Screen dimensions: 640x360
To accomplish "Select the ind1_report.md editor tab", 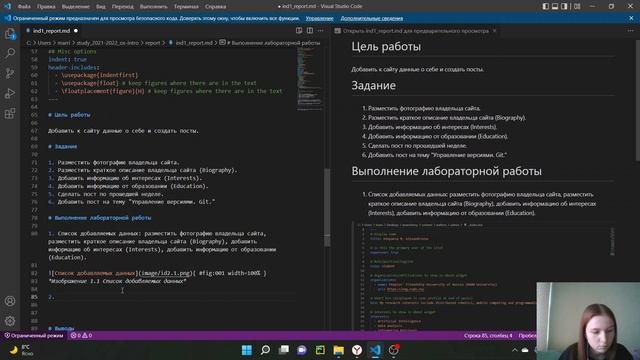I will click(x=52, y=31).
